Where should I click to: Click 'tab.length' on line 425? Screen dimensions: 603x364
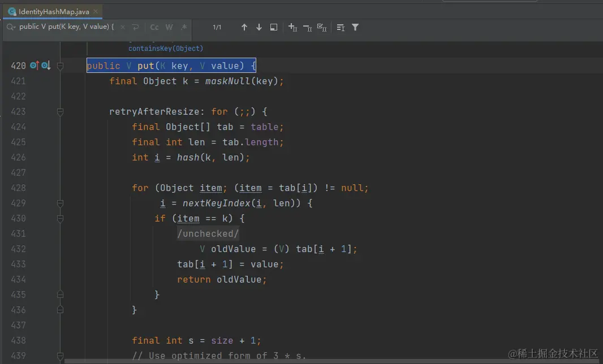(251, 142)
